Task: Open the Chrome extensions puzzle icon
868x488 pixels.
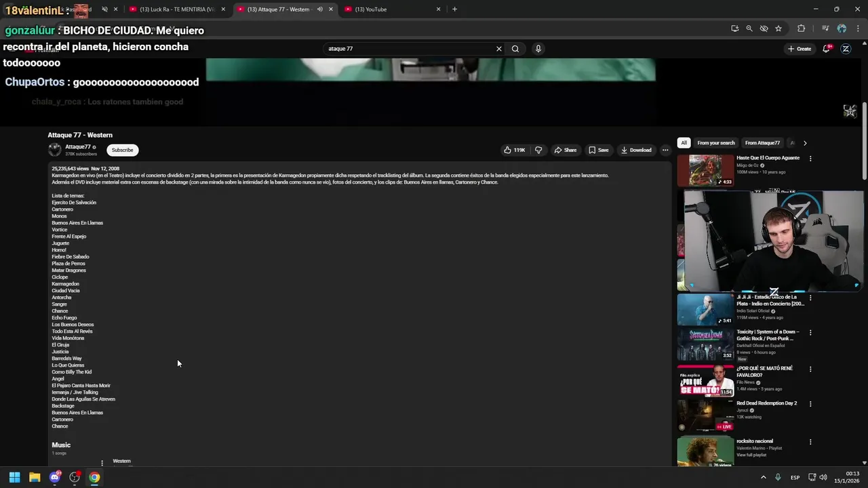Action: pyautogui.click(x=801, y=28)
